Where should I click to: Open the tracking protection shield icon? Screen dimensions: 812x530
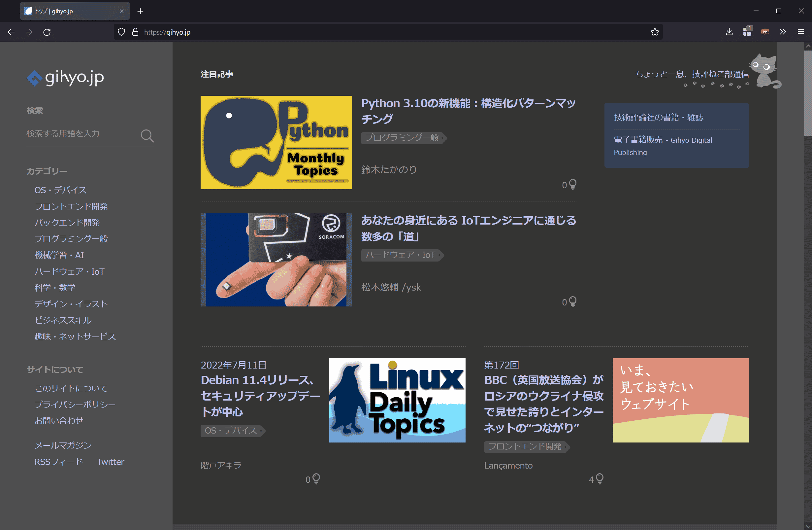click(121, 32)
